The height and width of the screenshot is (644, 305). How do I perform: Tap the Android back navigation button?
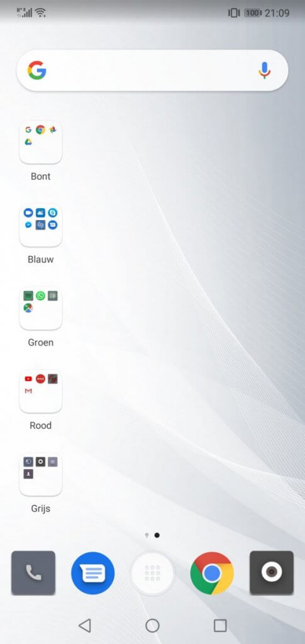[x=84, y=626]
